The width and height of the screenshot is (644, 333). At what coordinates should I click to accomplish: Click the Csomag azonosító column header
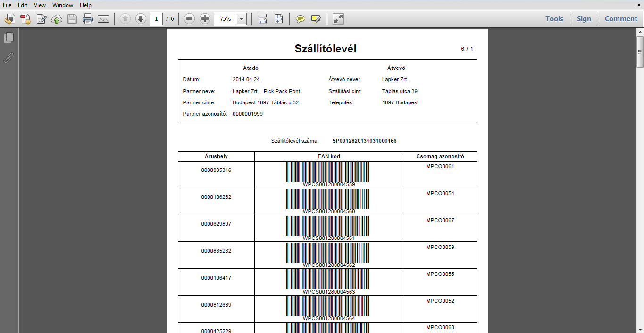click(440, 156)
